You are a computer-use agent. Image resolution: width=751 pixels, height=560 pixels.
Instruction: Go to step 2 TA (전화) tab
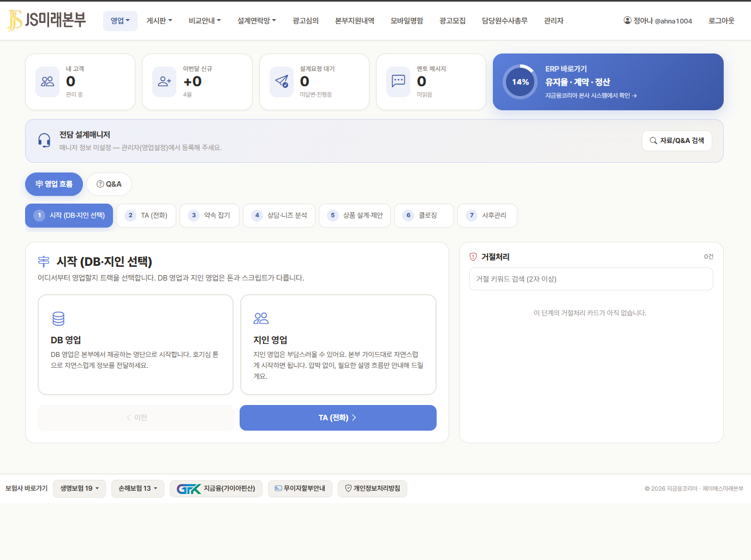click(146, 216)
